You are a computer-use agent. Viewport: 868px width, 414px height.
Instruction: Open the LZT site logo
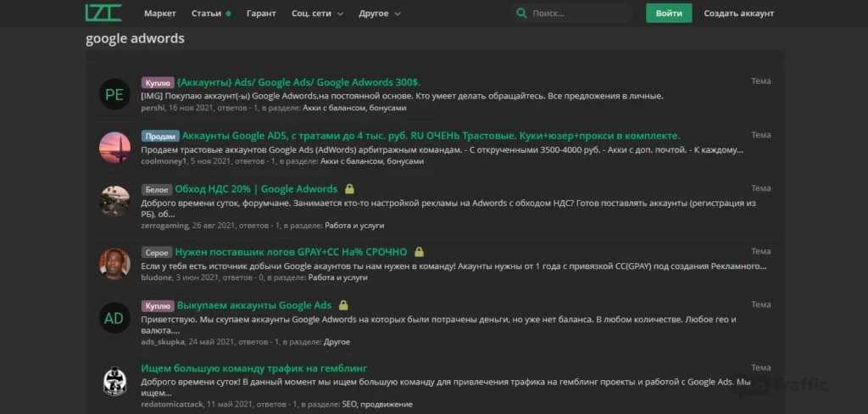coord(103,13)
